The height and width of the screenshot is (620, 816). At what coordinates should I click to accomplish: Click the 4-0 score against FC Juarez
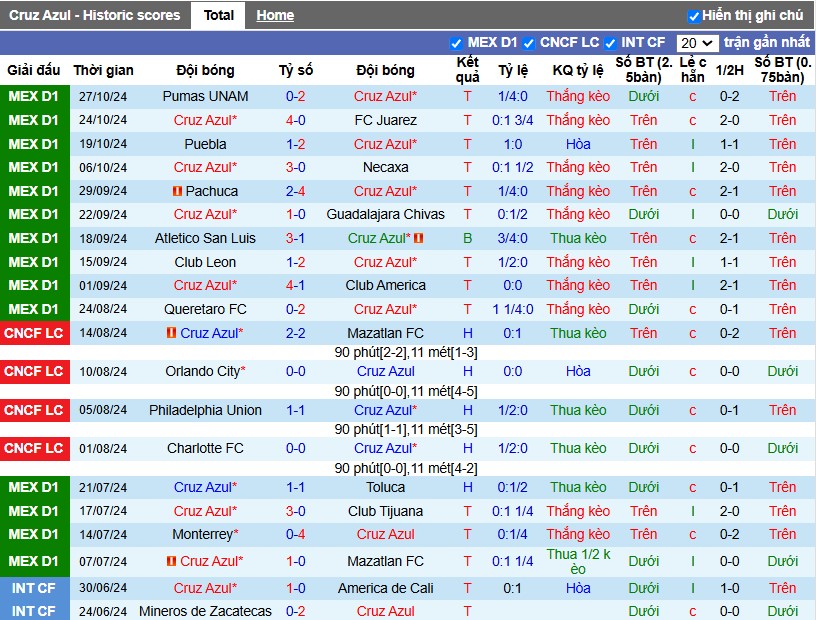point(296,120)
